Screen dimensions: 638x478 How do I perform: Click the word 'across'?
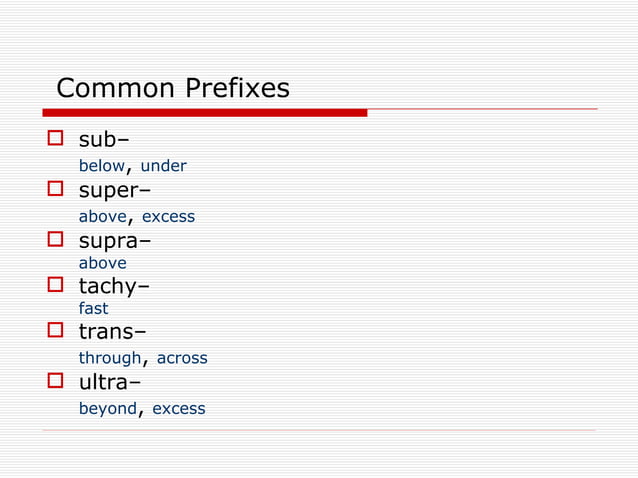182,358
